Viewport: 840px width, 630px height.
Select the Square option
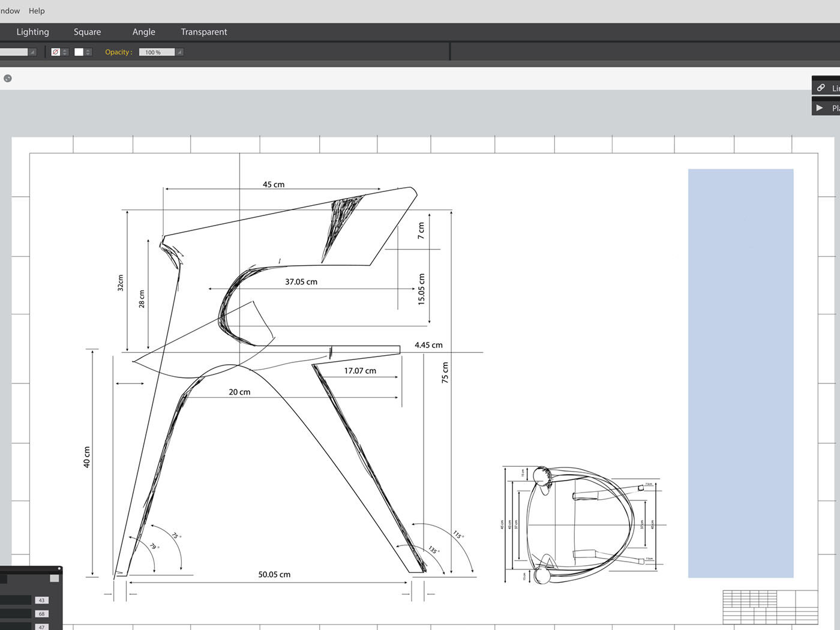tap(87, 32)
